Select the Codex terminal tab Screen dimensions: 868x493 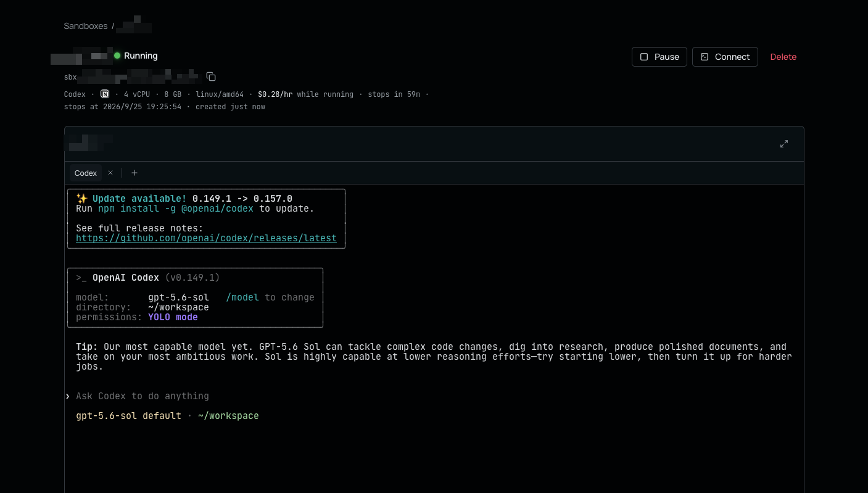tap(86, 173)
